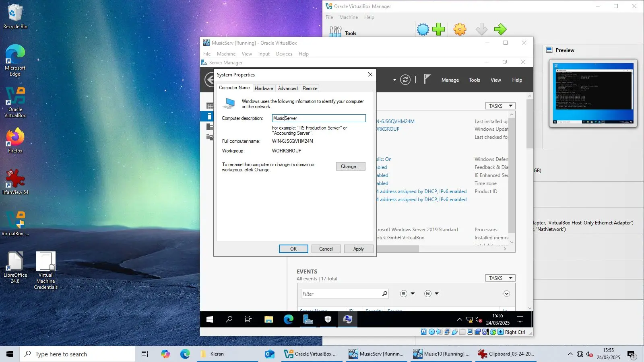Open the Server Manager notifications flag

click(427, 79)
